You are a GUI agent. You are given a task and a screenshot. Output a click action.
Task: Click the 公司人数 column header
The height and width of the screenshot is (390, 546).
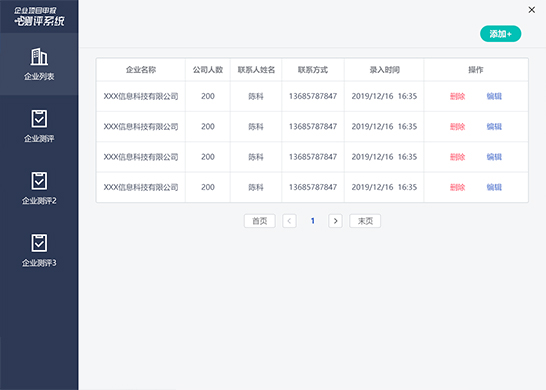point(208,70)
